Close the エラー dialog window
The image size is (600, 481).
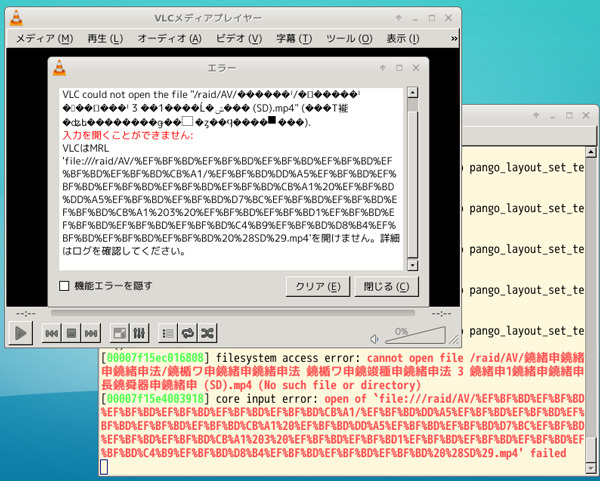point(416,68)
